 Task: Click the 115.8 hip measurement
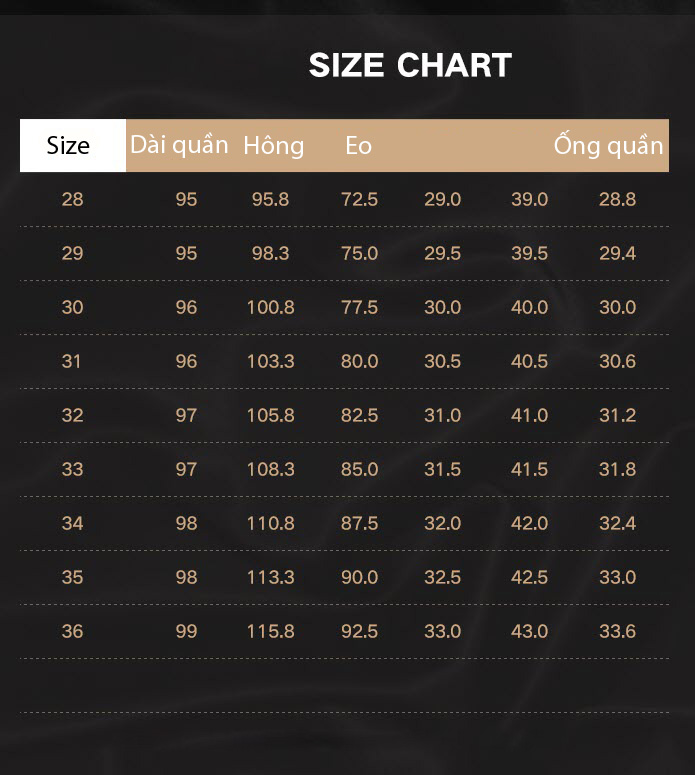[x=270, y=631]
